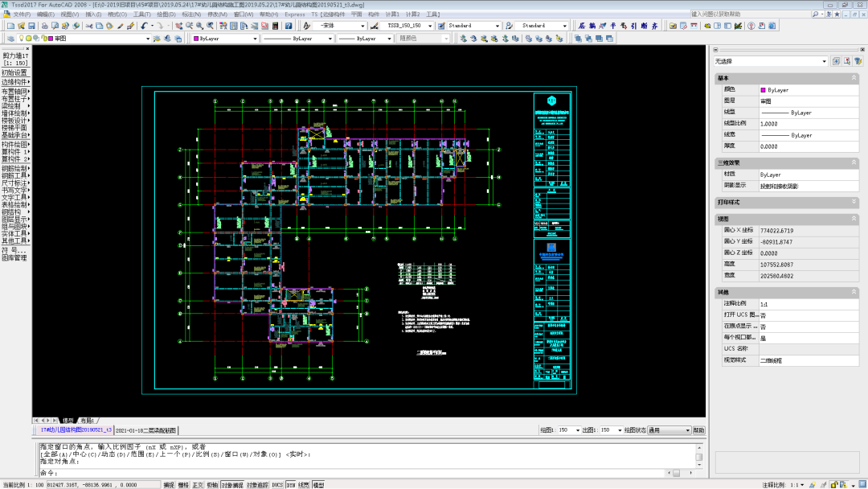This screenshot has width=868, height=489.
Task: Open the Help question mark icon
Action: [x=288, y=26]
